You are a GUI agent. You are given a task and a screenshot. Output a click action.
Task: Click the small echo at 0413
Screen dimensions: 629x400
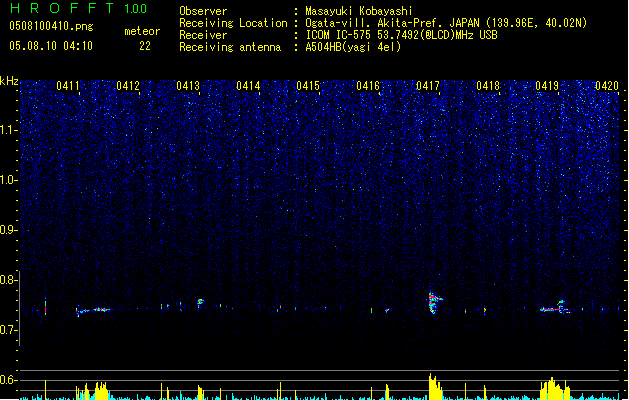tap(200, 303)
